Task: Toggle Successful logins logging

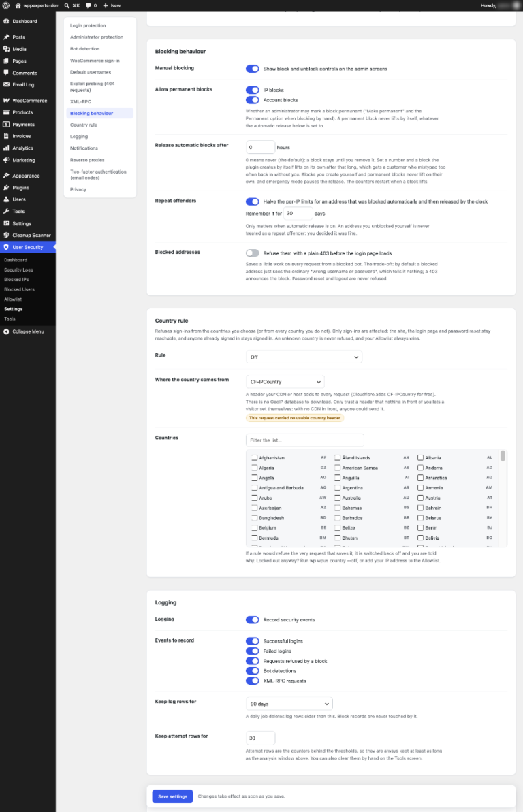Action: coord(253,641)
